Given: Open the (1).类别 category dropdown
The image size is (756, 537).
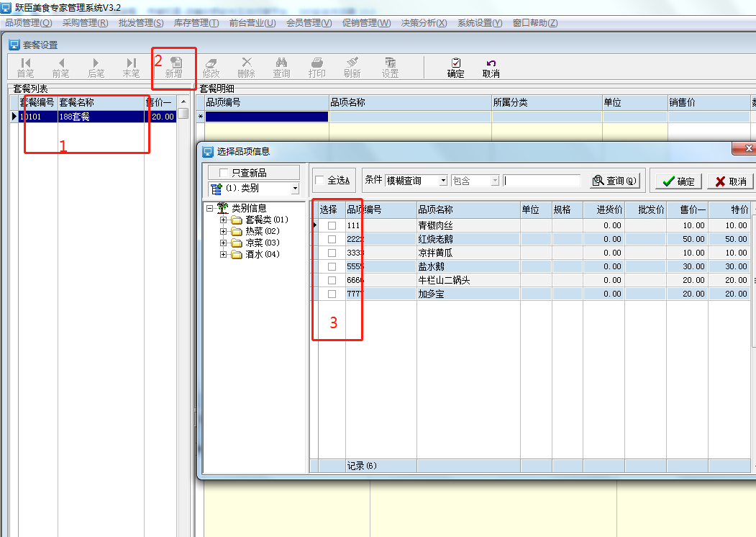Looking at the screenshot, I should [295, 189].
